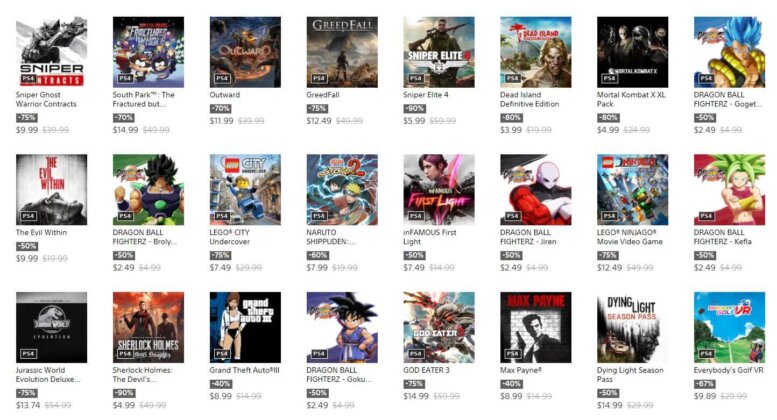This screenshot has height=420, width=777.
Task: Select the inFAMOUS First Light cover art
Action: point(439,190)
